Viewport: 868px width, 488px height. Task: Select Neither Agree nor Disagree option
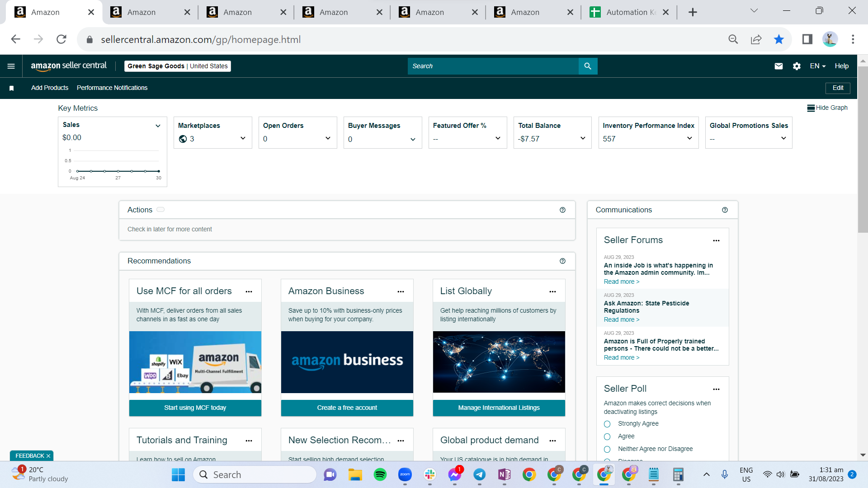(x=607, y=449)
